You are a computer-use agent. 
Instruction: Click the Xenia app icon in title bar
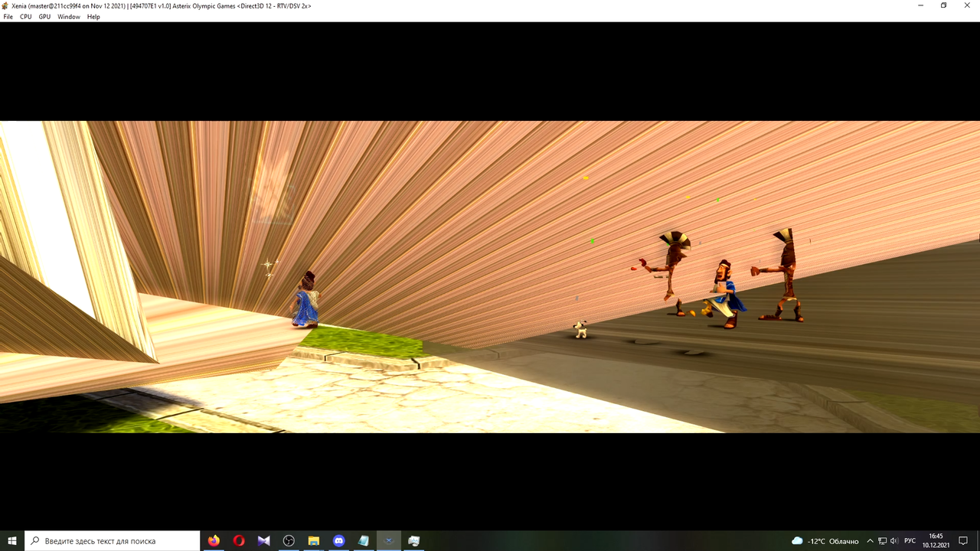pyautogui.click(x=5, y=5)
